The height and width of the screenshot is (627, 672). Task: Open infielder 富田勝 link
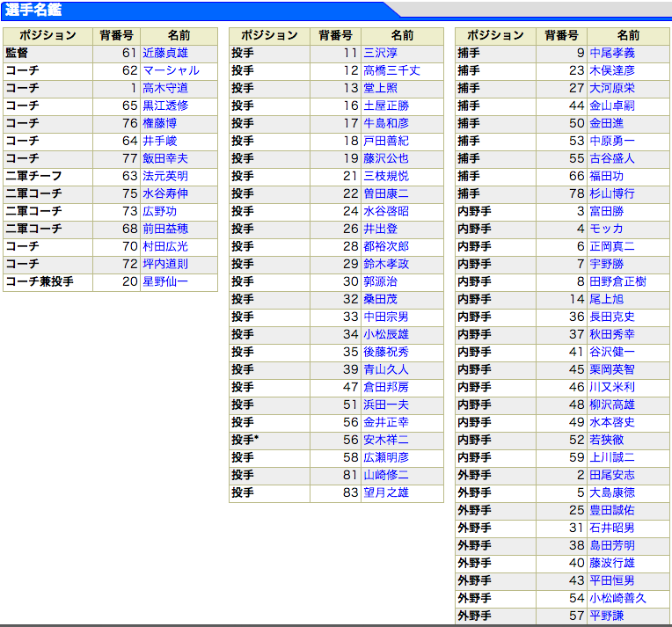[x=606, y=211]
